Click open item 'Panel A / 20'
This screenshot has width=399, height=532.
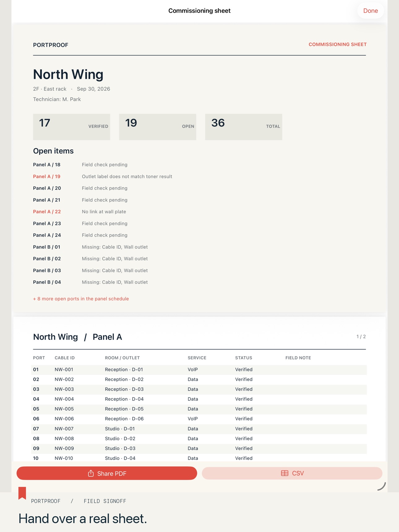click(47, 188)
